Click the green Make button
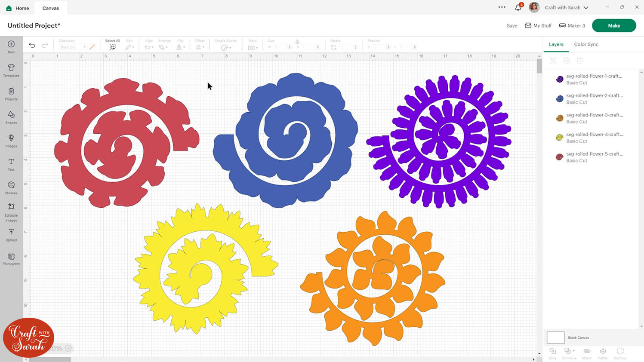The width and height of the screenshot is (644, 362). (614, 25)
